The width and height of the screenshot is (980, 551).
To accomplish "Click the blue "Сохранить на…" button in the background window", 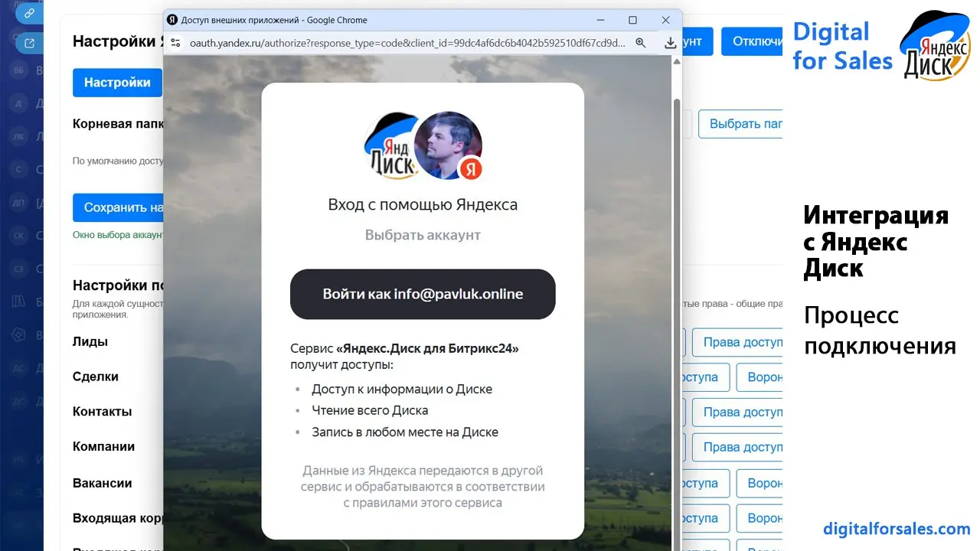I will point(118,207).
